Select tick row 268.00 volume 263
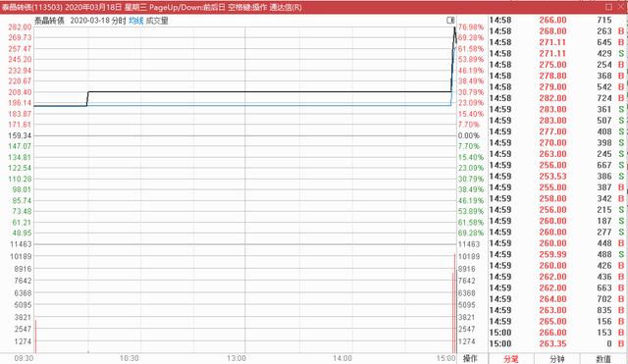Screen dimensions: 628x364 [x=557, y=31]
